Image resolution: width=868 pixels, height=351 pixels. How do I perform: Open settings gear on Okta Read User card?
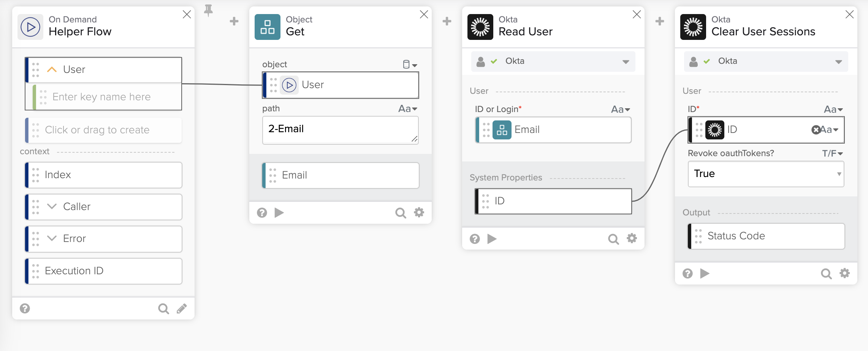coord(632,239)
